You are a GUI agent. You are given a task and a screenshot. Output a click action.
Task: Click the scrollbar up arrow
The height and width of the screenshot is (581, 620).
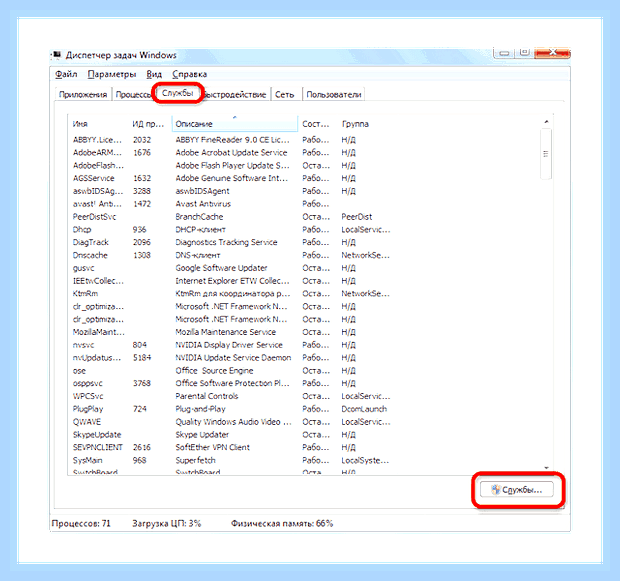coord(546,122)
